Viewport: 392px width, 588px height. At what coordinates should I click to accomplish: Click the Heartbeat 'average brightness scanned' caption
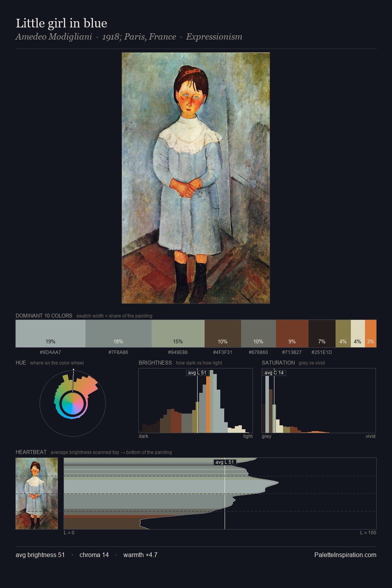(x=111, y=452)
